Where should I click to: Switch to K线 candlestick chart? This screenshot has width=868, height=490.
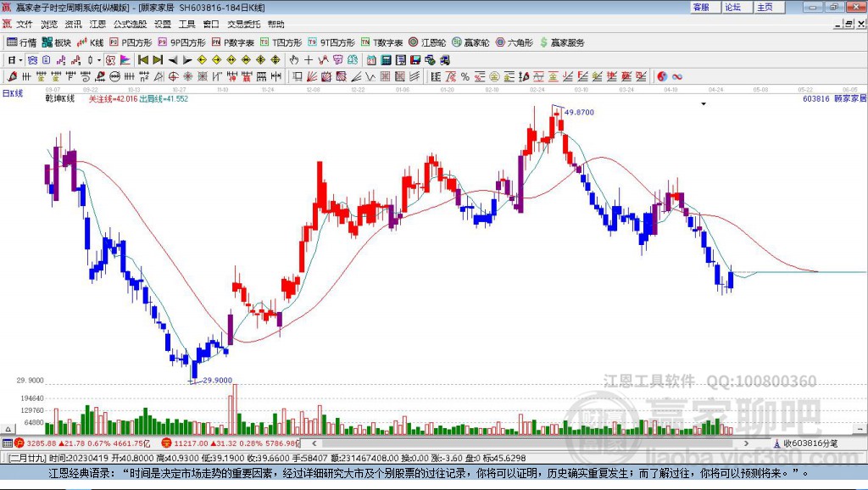click(x=90, y=42)
